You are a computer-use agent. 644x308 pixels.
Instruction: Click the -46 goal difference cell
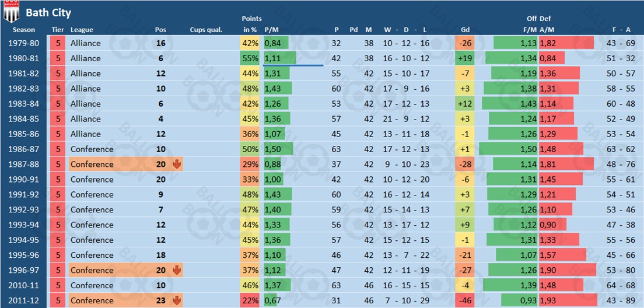(465, 301)
